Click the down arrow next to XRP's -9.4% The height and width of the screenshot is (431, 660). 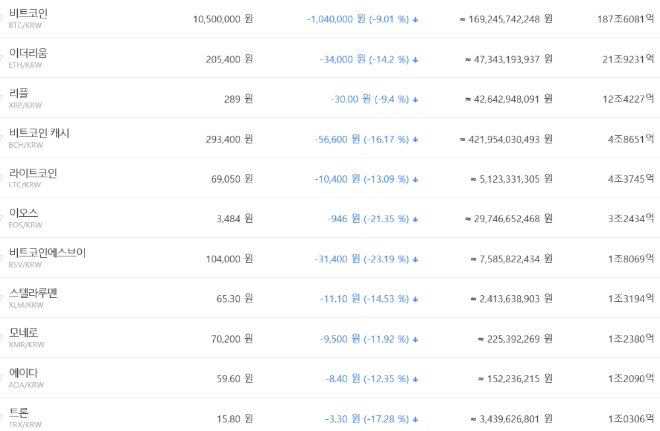click(x=415, y=99)
